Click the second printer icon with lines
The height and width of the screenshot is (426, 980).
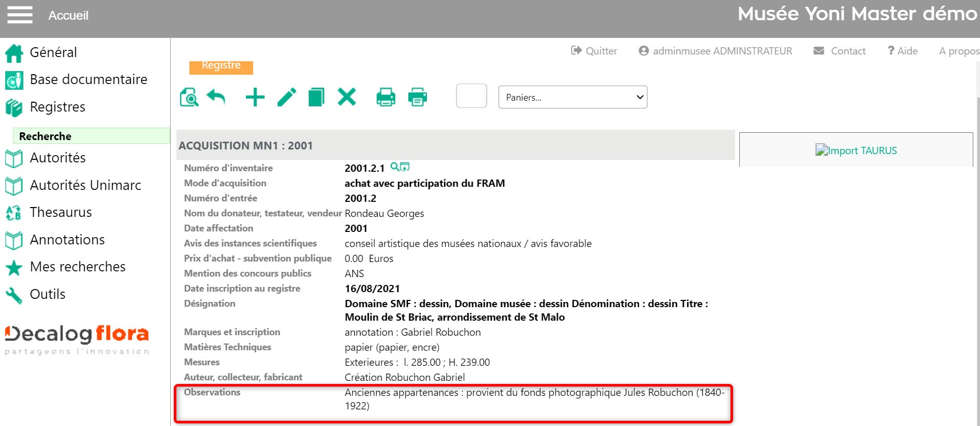[417, 97]
